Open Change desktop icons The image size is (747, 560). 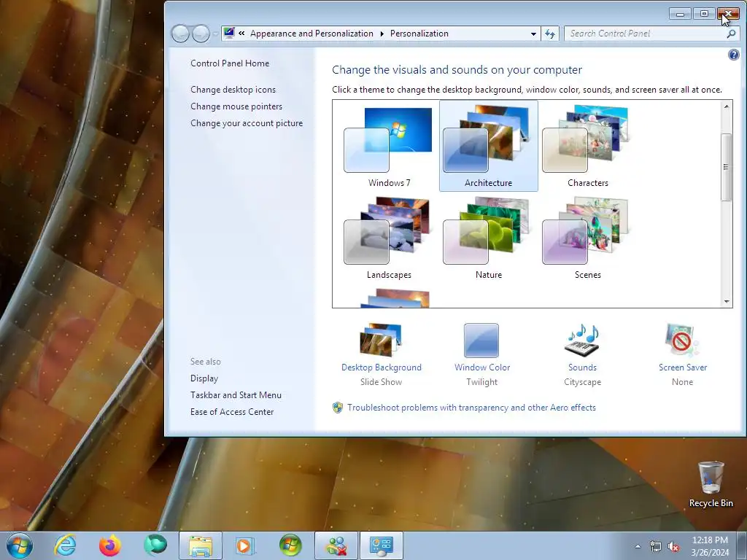click(233, 90)
